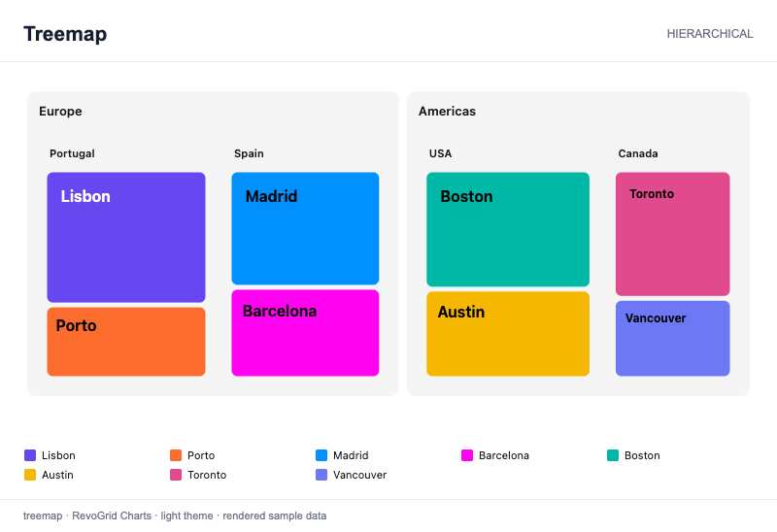Click the Madrid legend label
Image resolution: width=777 pixels, height=532 pixels.
point(351,455)
